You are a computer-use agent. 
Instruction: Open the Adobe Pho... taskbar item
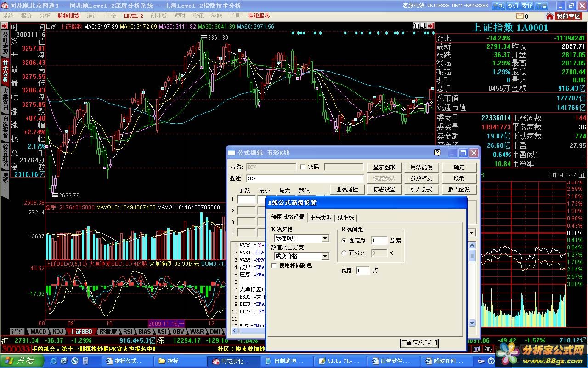pyautogui.click(x=340, y=361)
